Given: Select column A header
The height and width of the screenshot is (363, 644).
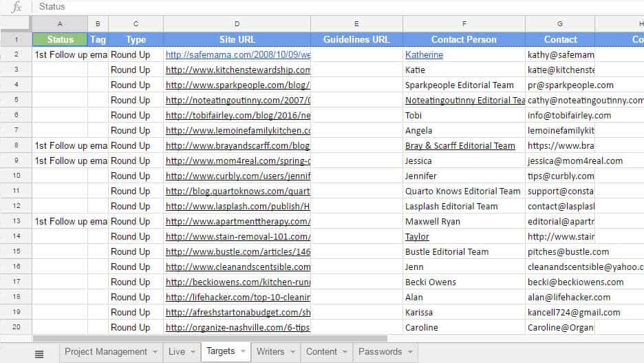Looking at the screenshot, I should pyautogui.click(x=60, y=24).
